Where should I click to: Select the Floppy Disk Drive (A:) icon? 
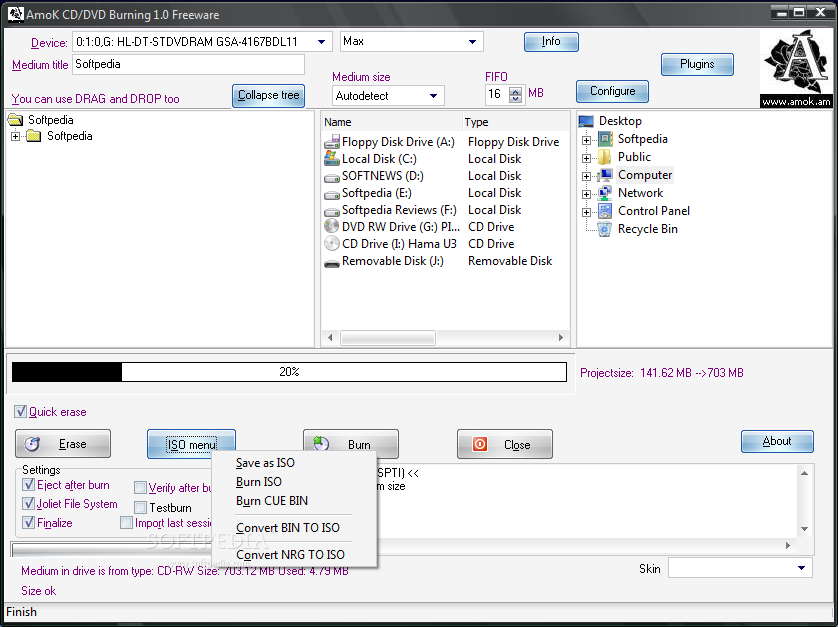pos(332,142)
